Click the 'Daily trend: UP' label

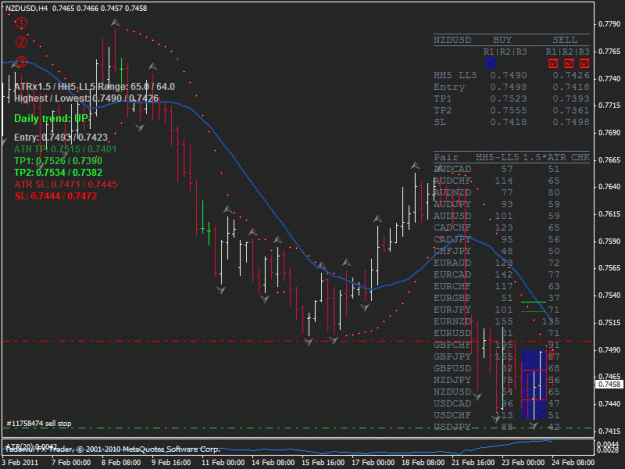(x=51, y=118)
